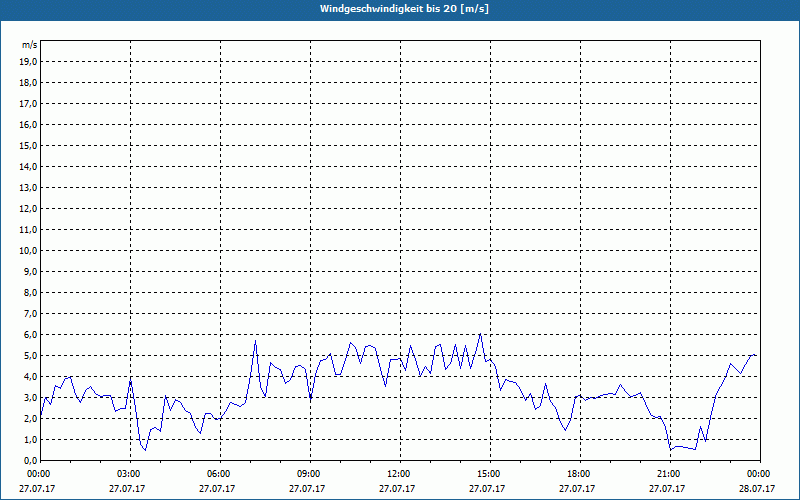This screenshot has height=500, width=800.
Task: Select the y-axis value 0,0
Action: tap(30, 461)
